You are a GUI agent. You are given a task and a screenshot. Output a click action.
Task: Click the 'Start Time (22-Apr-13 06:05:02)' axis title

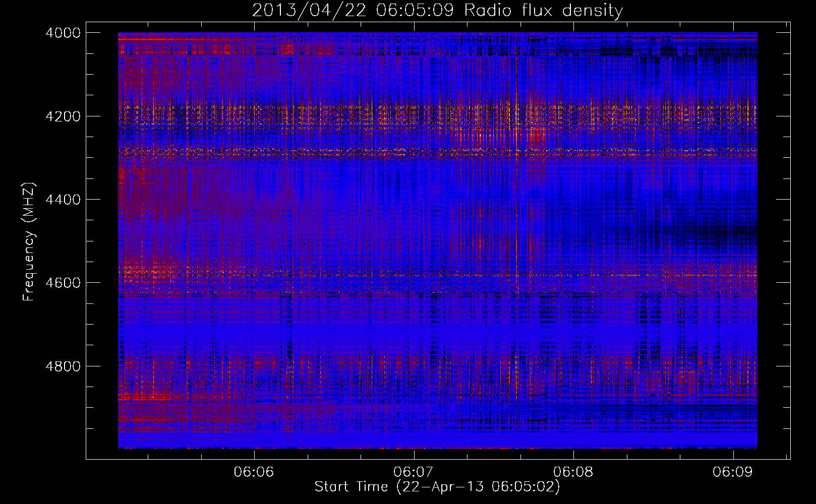click(437, 487)
